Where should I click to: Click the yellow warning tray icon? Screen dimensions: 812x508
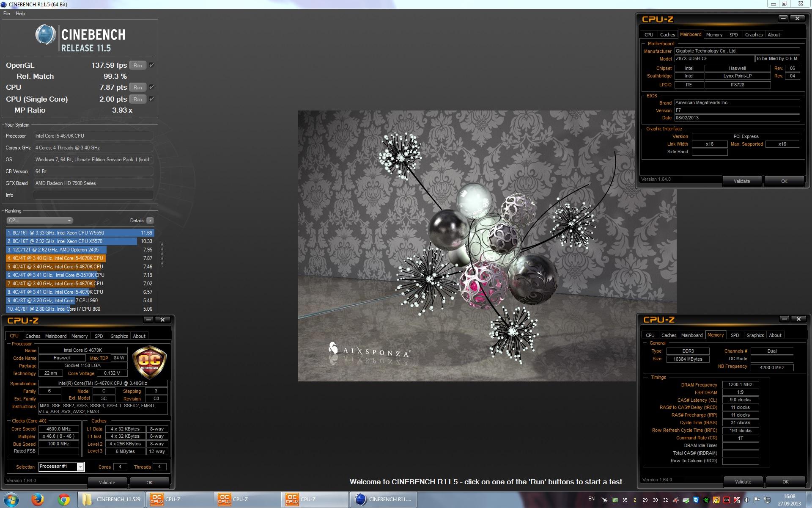[716, 500]
